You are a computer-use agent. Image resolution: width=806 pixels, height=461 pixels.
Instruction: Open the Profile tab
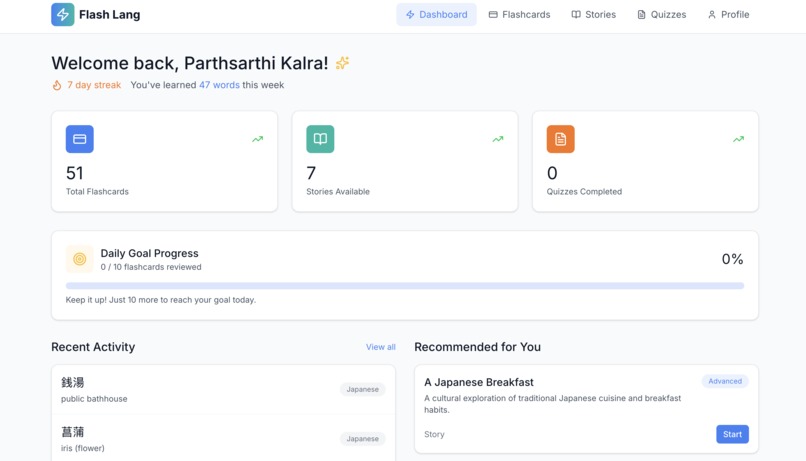click(x=728, y=14)
